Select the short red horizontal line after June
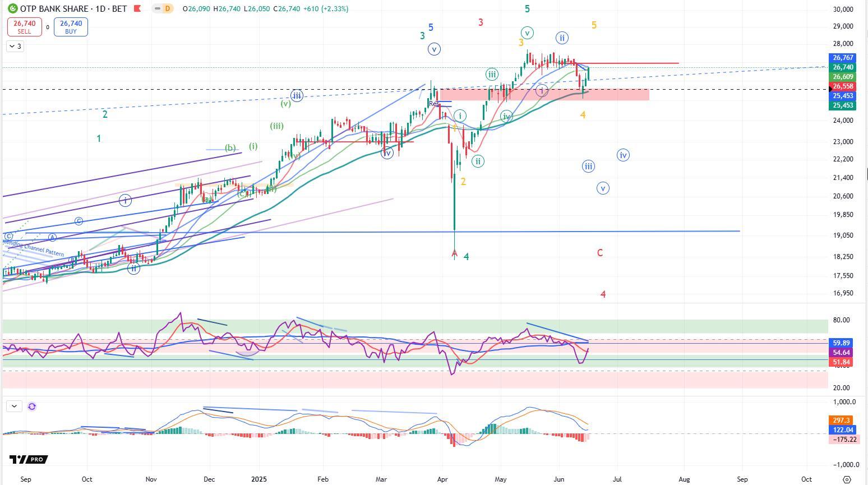 tap(628, 63)
